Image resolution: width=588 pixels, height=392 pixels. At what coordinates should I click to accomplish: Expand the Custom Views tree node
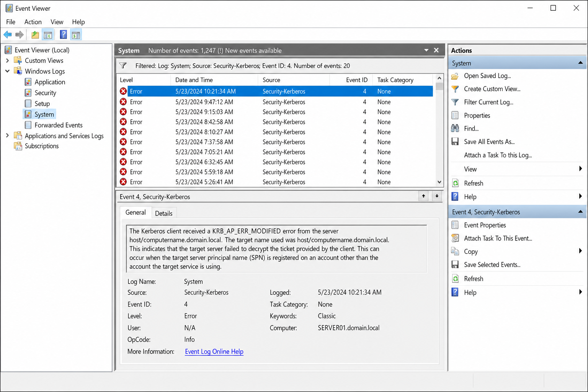pyautogui.click(x=7, y=60)
